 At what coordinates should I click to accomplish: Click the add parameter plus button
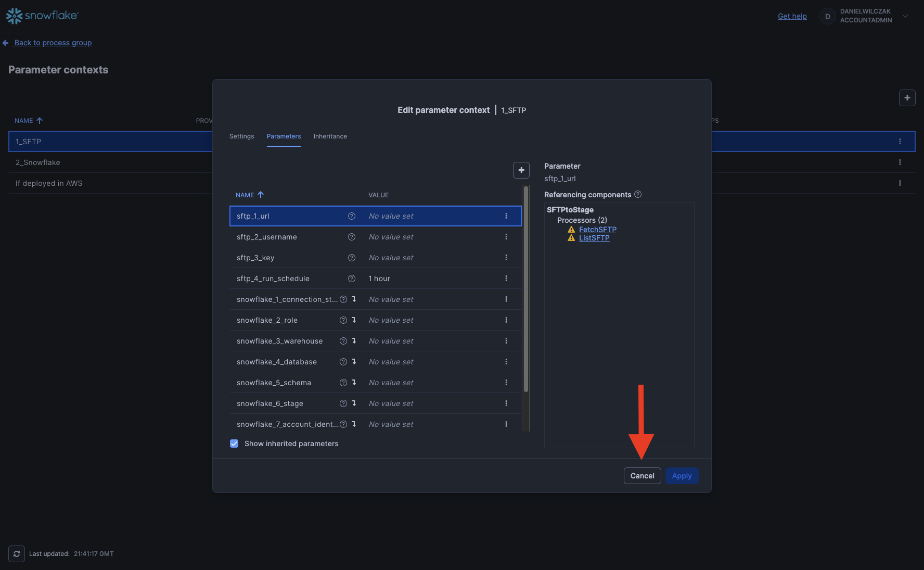point(521,170)
